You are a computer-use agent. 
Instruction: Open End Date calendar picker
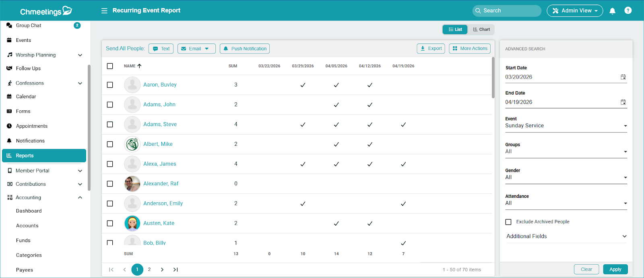tap(623, 102)
